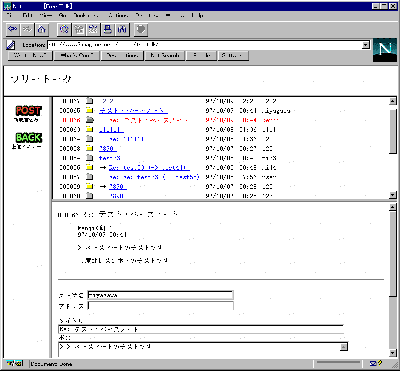Click the name input field in reply form
The width and height of the screenshot is (400, 371).
pyautogui.click(x=160, y=295)
